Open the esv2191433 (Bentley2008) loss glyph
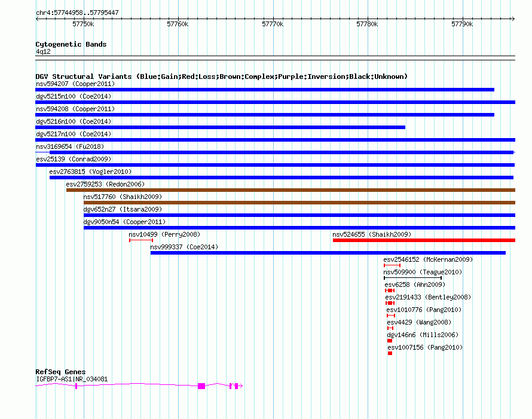 (x=390, y=303)
